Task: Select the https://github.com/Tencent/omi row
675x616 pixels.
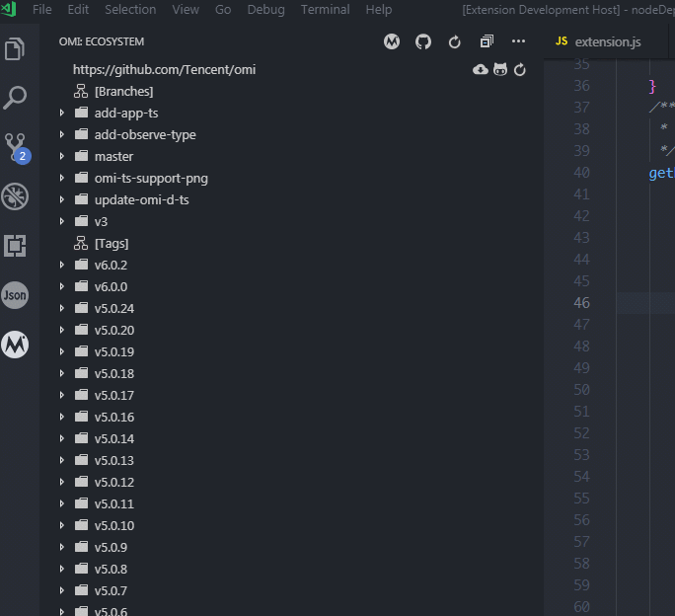Action: (x=291, y=69)
